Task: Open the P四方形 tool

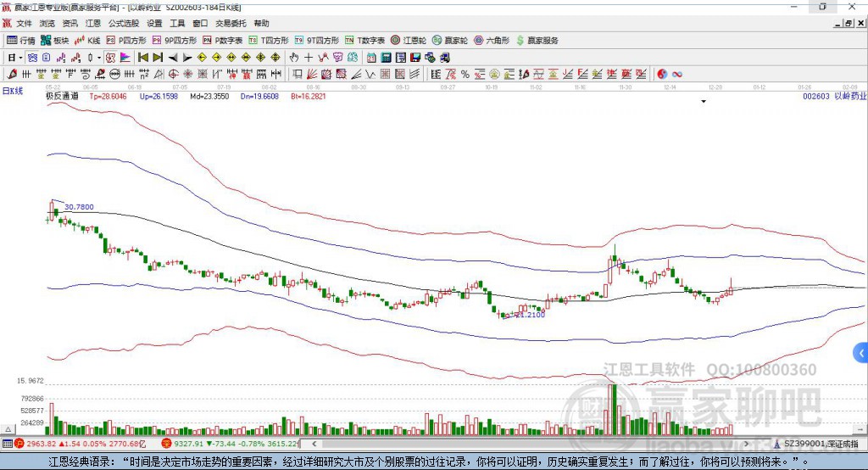Action: (x=126, y=41)
